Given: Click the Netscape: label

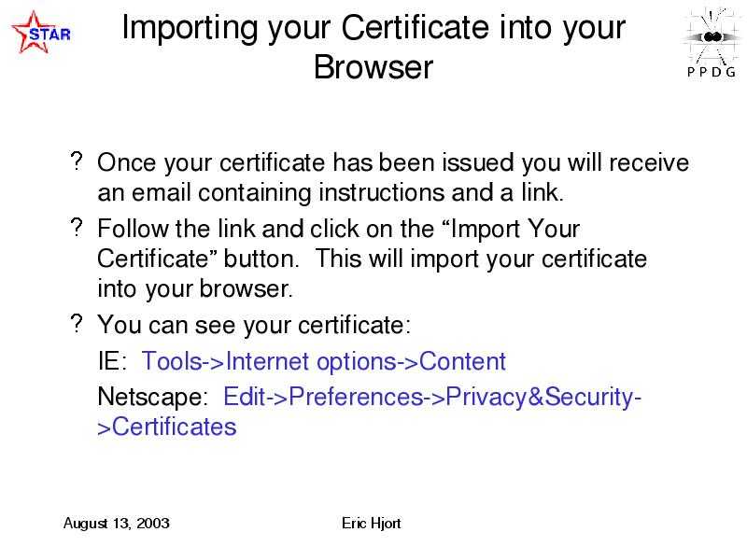Looking at the screenshot, I should tap(152, 397).
